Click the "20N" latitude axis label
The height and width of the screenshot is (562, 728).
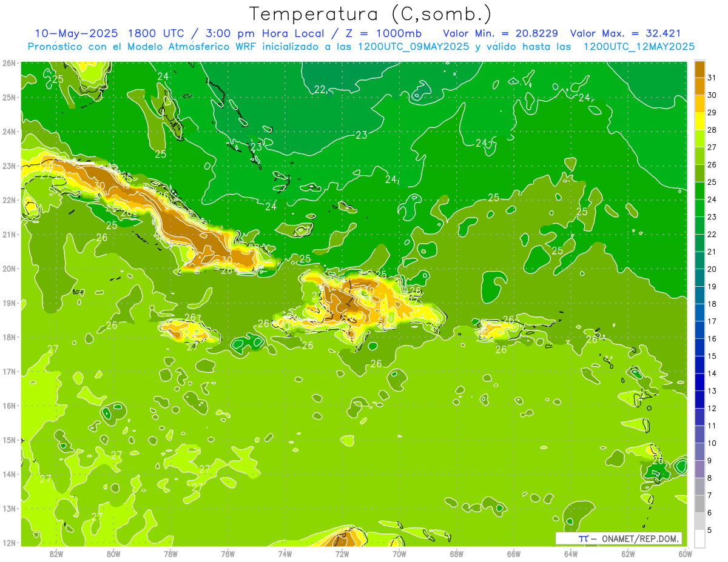tap(9, 269)
